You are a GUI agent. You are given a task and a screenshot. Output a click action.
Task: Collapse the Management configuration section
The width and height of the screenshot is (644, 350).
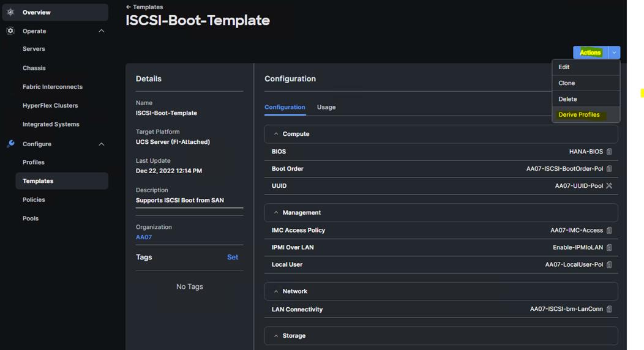tap(276, 212)
